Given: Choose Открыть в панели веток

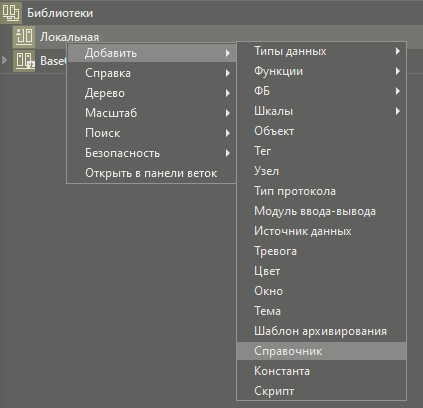Looking at the screenshot, I should [x=152, y=173].
